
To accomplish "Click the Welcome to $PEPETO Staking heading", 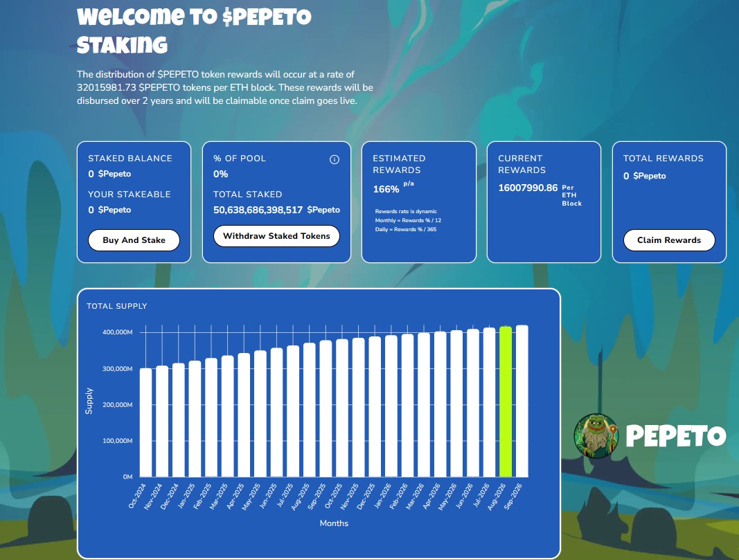I will tap(194, 32).
